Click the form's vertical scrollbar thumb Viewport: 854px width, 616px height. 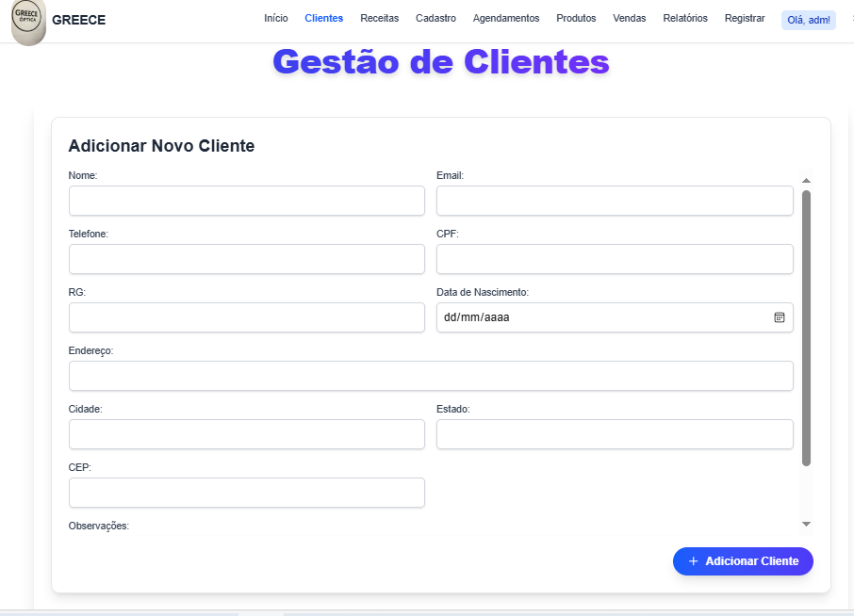click(x=805, y=320)
